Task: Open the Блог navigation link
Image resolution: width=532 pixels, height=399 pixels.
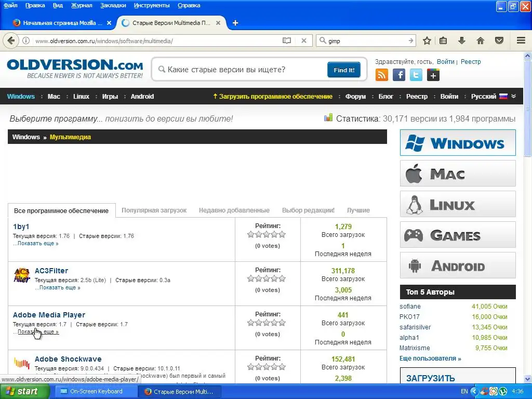Action: [386, 96]
